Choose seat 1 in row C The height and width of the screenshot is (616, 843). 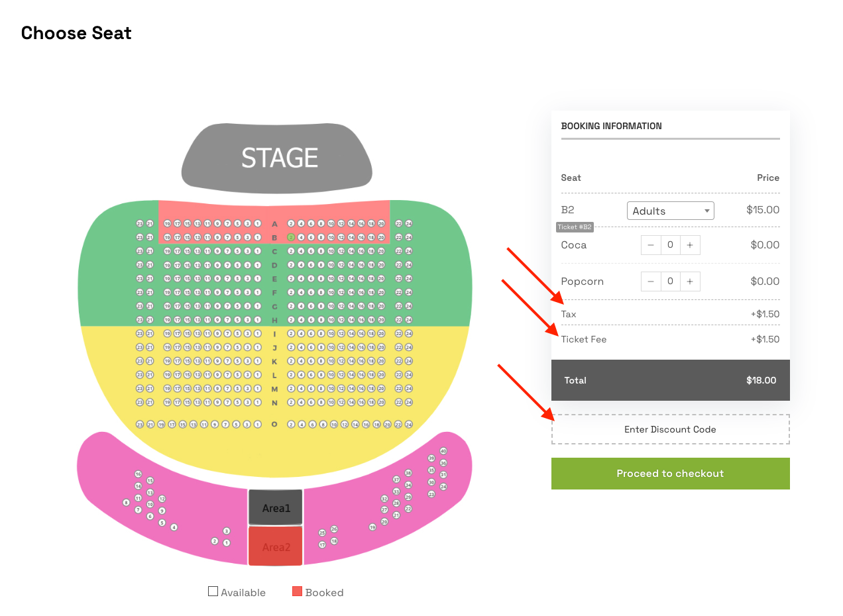(258, 251)
